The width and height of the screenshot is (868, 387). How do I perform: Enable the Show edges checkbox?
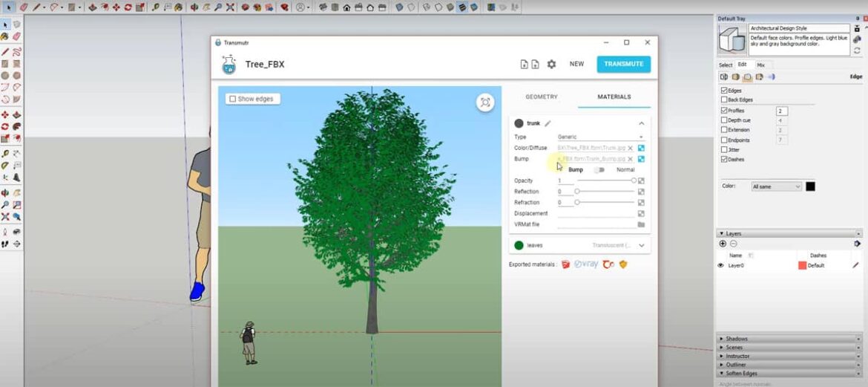(x=232, y=99)
